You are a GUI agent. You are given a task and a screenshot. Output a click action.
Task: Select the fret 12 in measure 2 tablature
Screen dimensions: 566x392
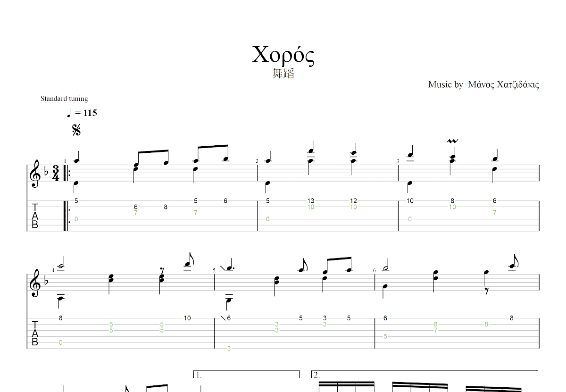353,201
